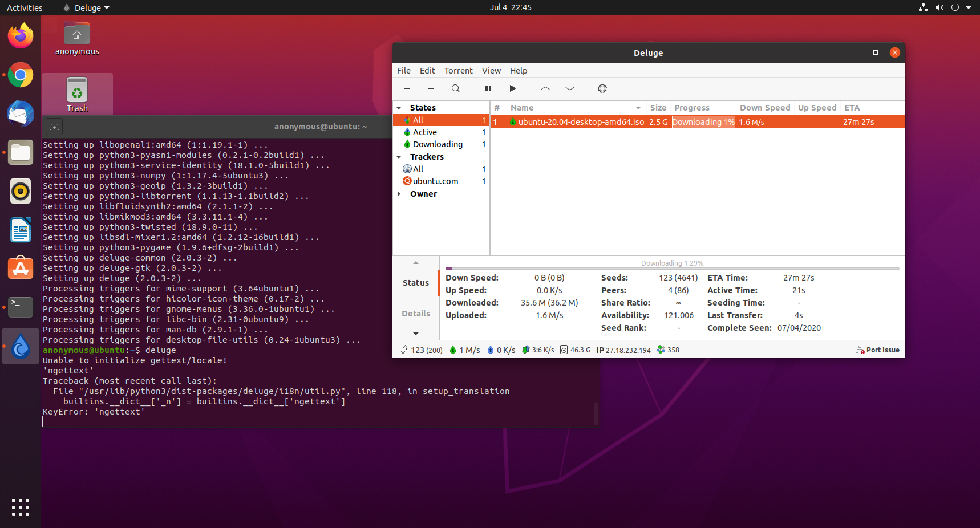
Task: Expand the Owner filter group
Action: (x=399, y=194)
